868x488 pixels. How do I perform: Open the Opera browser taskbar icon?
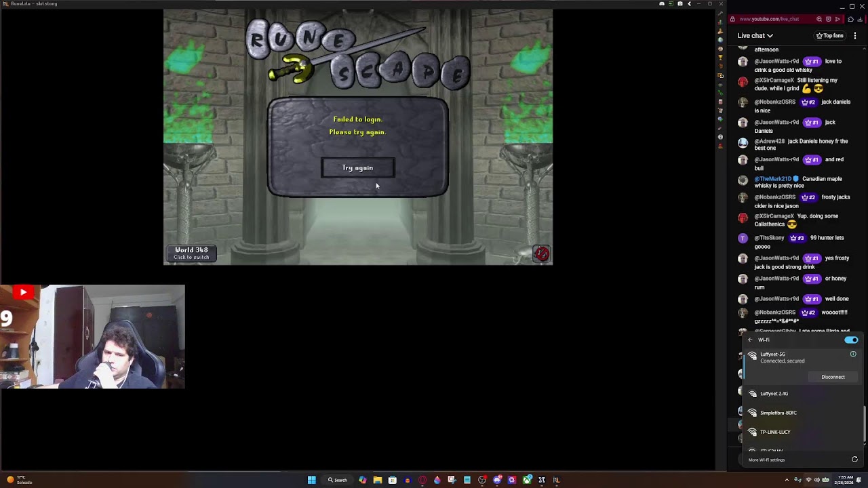pos(422,480)
